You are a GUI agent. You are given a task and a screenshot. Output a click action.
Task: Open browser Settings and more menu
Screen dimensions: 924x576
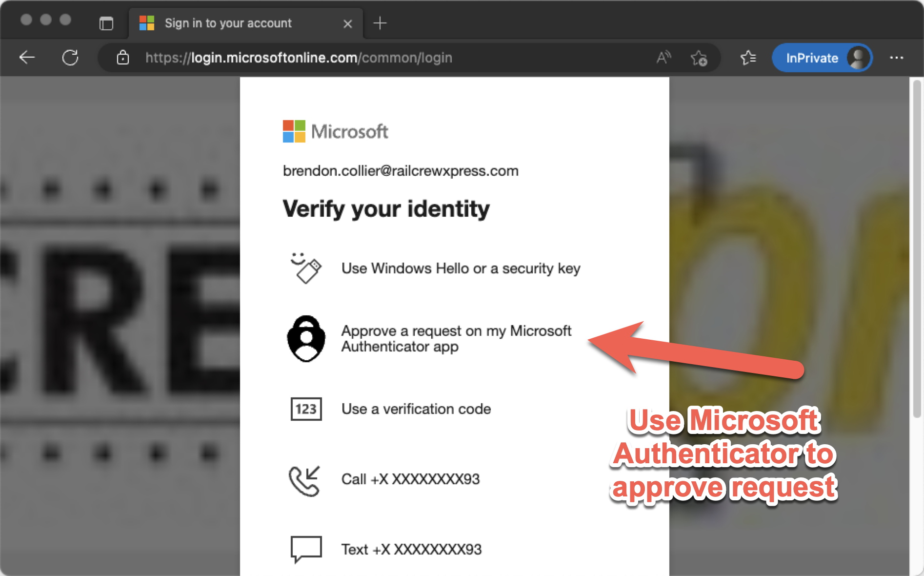point(896,58)
